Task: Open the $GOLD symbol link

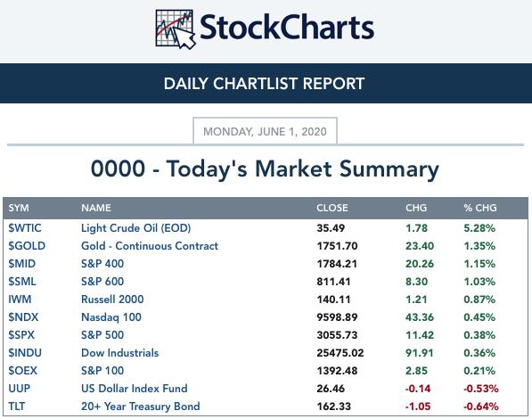Action: [27, 246]
